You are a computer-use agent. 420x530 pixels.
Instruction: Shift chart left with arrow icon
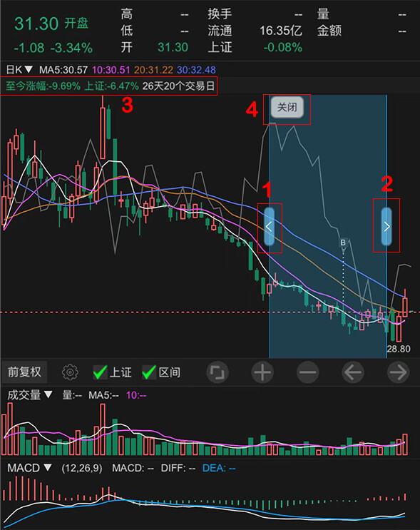353,372
